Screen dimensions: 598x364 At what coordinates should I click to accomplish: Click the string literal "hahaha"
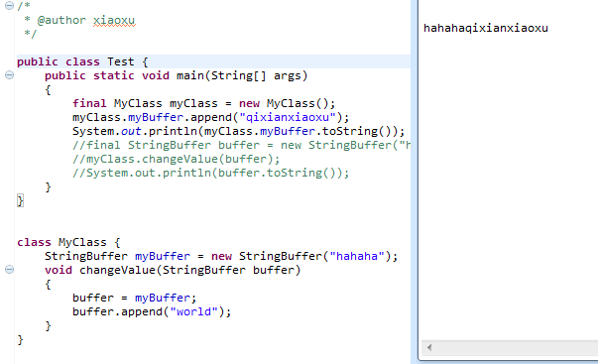tap(357, 256)
